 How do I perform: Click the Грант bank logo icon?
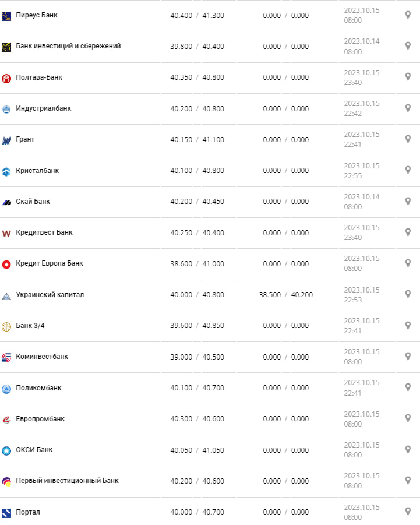tap(6, 140)
